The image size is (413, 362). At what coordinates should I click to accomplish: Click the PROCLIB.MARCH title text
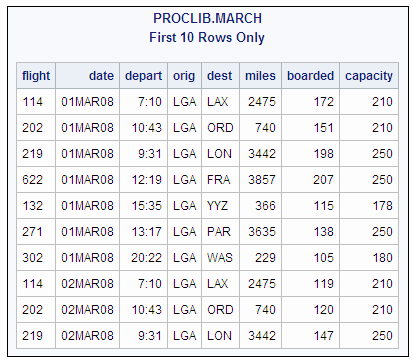coord(207,18)
